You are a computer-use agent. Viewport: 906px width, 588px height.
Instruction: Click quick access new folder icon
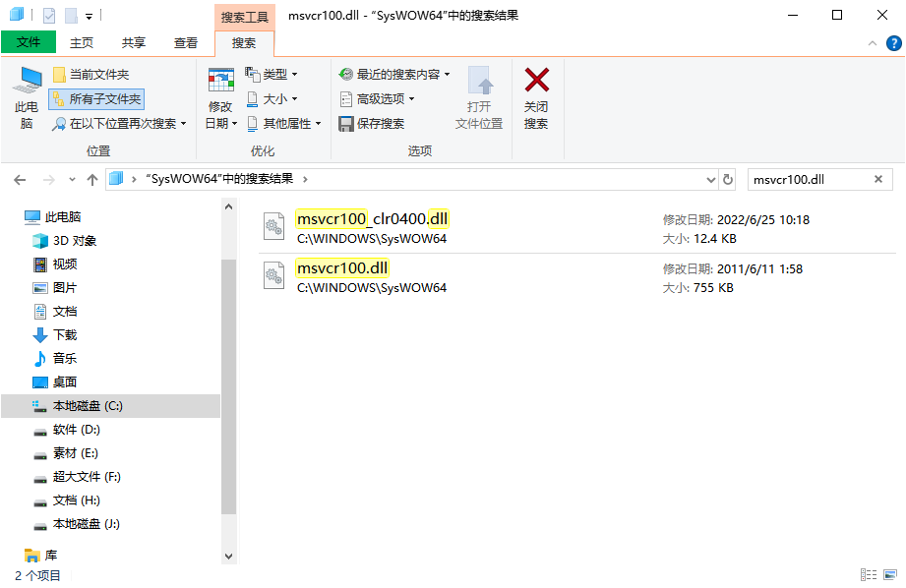point(71,16)
